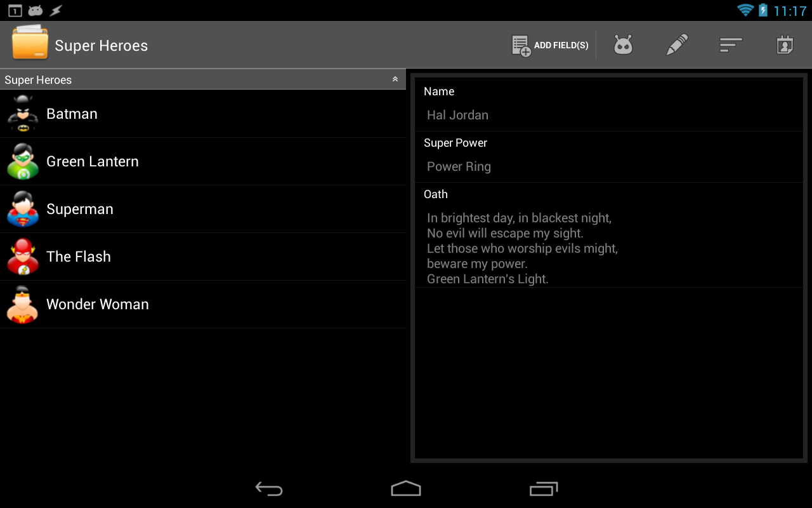The height and width of the screenshot is (508, 812).
Task: Tap the Name field label
Action: (x=439, y=91)
